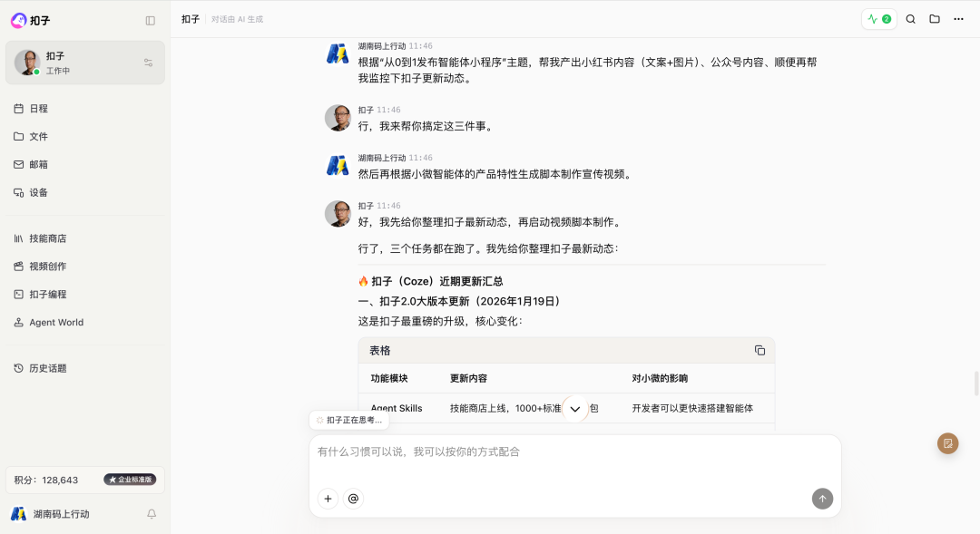Click the 邮箱 envelope icon
The width and height of the screenshot is (980, 534).
coord(19,164)
